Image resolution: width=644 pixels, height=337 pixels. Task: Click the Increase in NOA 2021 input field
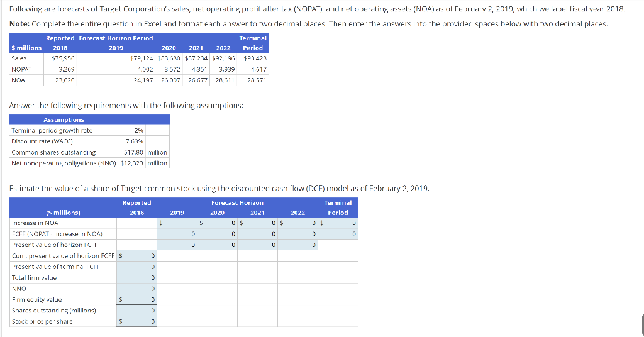point(257,223)
